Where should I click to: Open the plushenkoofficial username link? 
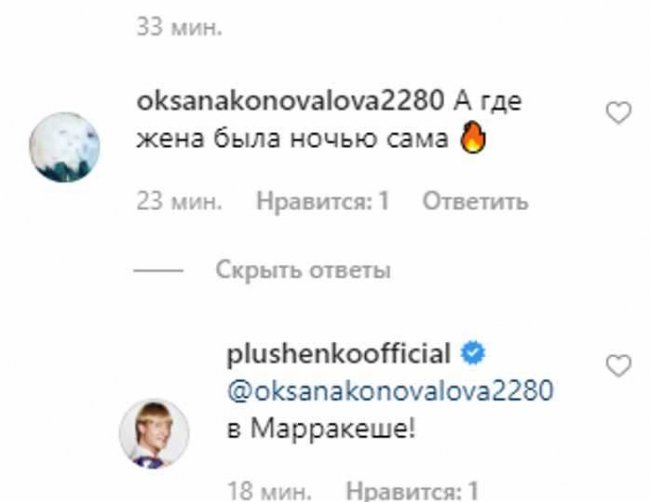339,354
